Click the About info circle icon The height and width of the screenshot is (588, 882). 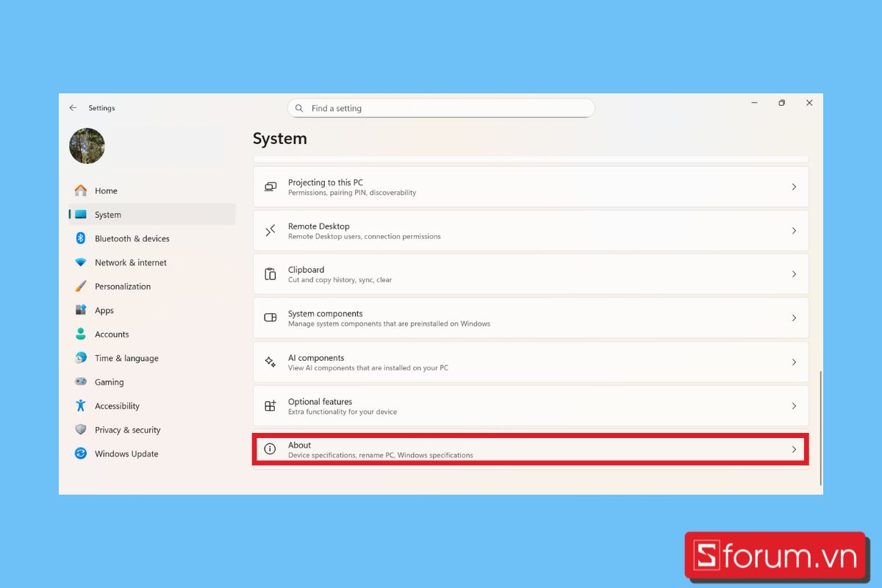[270, 449]
